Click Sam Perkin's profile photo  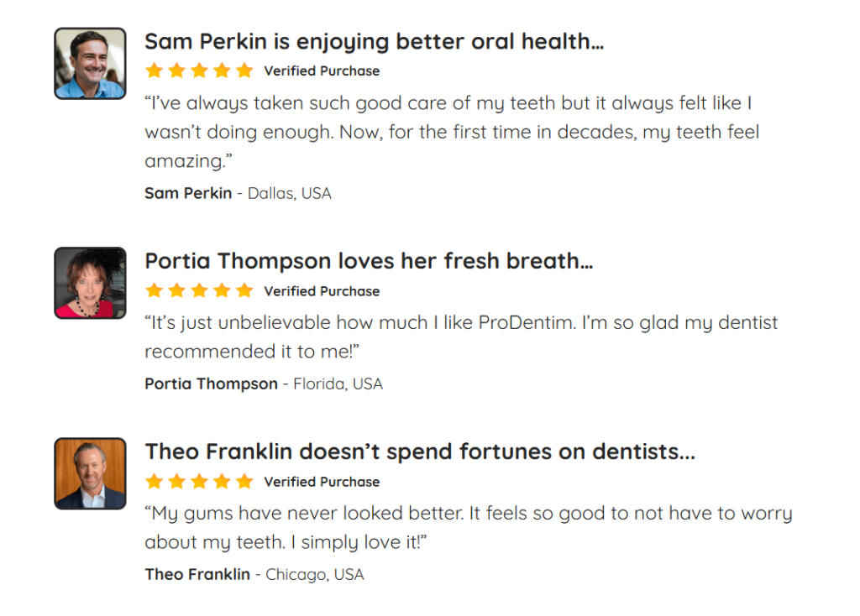point(90,63)
